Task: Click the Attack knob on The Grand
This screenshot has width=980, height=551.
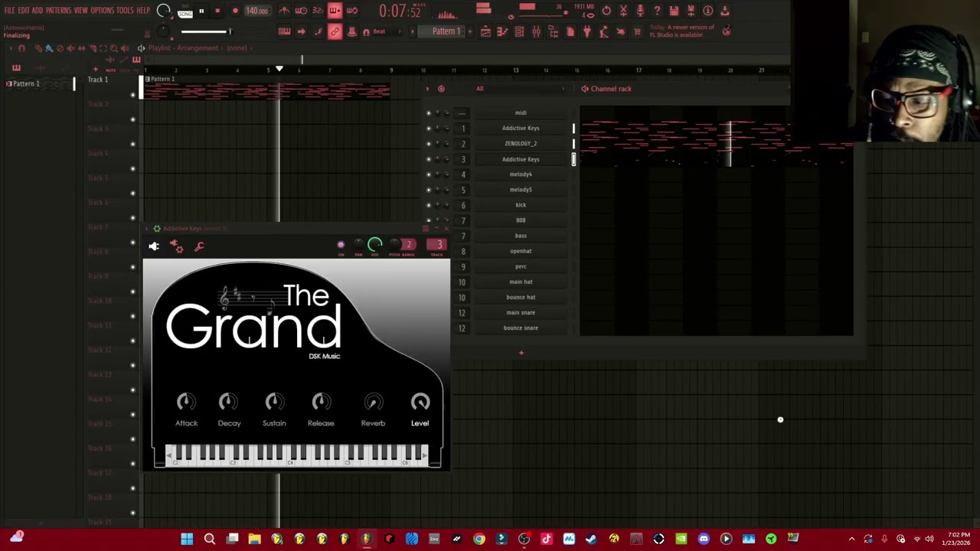Action: click(186, 402)
